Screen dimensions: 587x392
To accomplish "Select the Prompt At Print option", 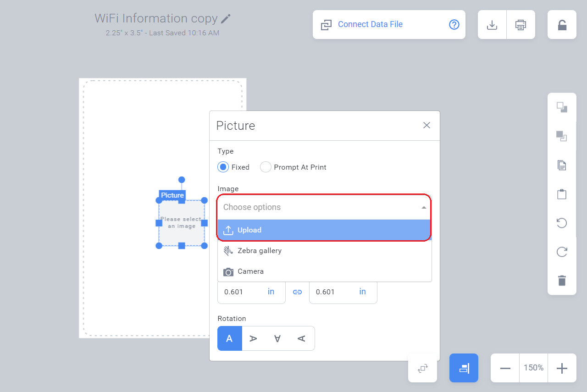I will (x=266, y=167).
